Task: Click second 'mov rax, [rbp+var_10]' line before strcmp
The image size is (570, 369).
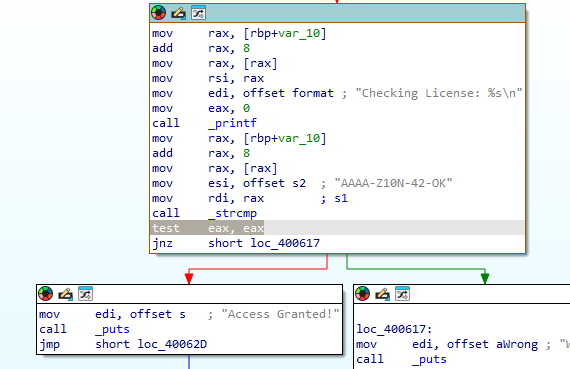Action: point(239,138)
